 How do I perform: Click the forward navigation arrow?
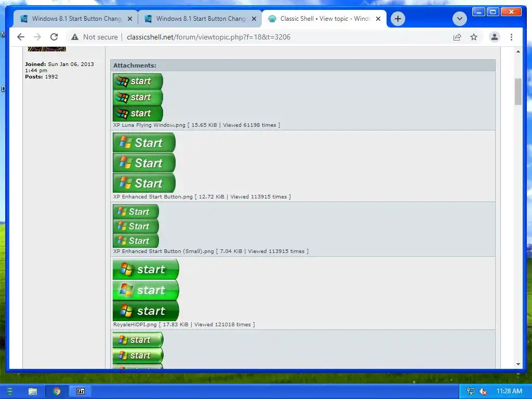(37, 37)
